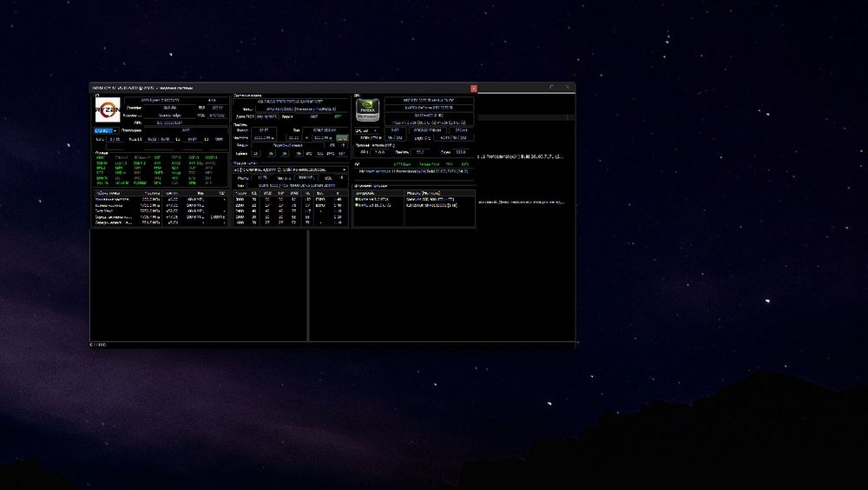Select the NVIDIA GeForce RTX GPU name field

[x=429, y=108]
